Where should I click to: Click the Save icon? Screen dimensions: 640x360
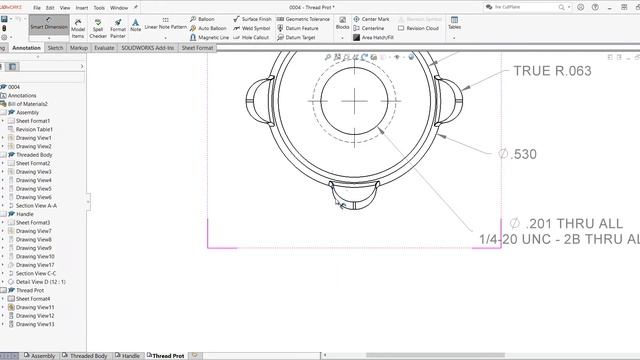4,19
